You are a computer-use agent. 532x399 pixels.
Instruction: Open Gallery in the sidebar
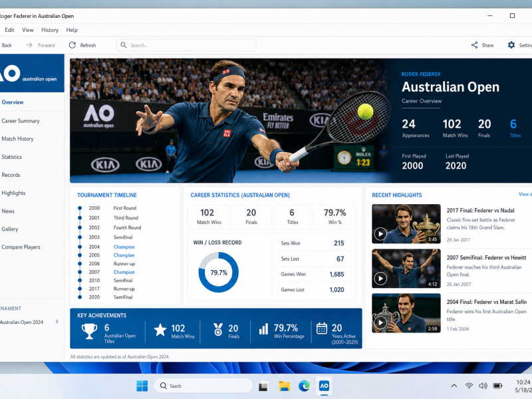(x=10, y=229)
